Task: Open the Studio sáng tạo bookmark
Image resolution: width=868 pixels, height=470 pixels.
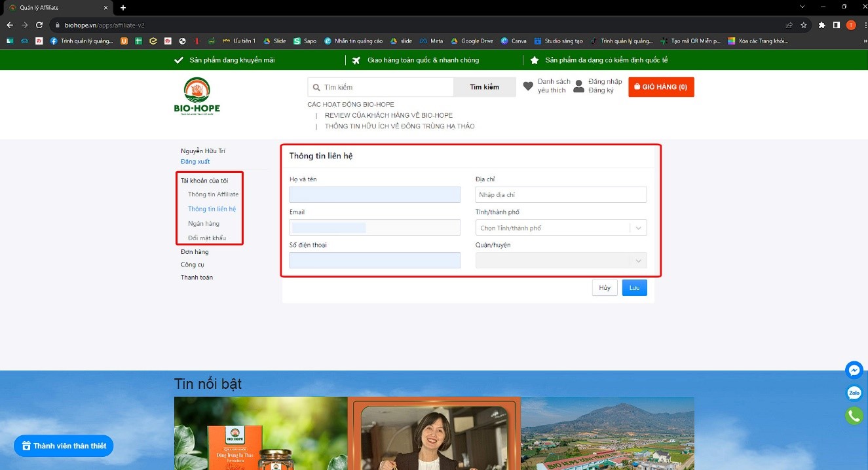Action: (558, 41)
